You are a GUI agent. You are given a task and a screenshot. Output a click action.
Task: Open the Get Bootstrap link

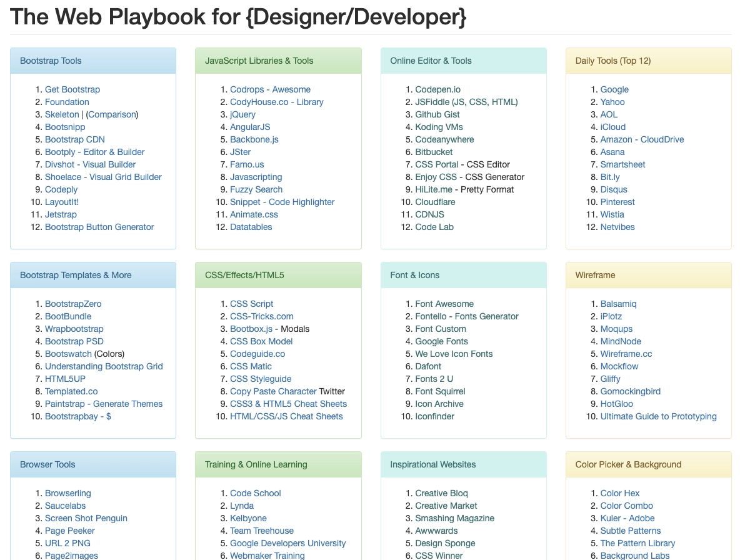72,89
